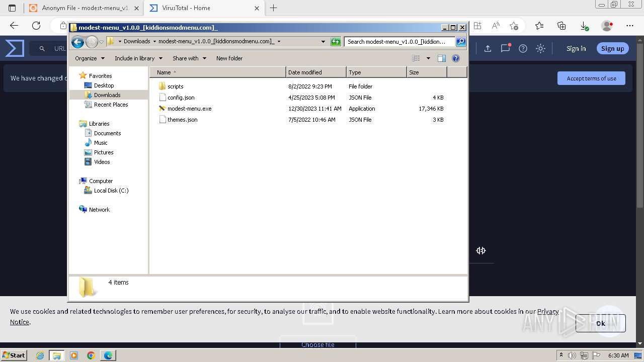Open the Edge Favorites list icon
The image size is (644, 362).
(539, 26)
